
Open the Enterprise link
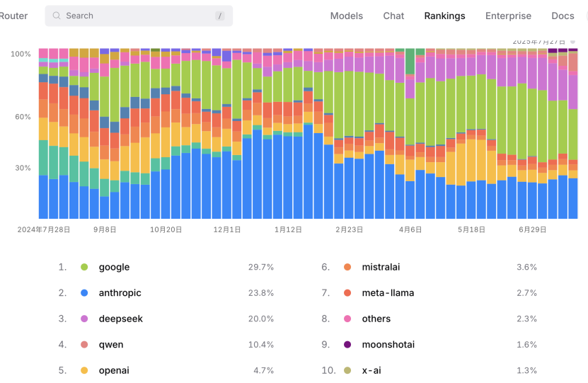(x=508, y=16)
